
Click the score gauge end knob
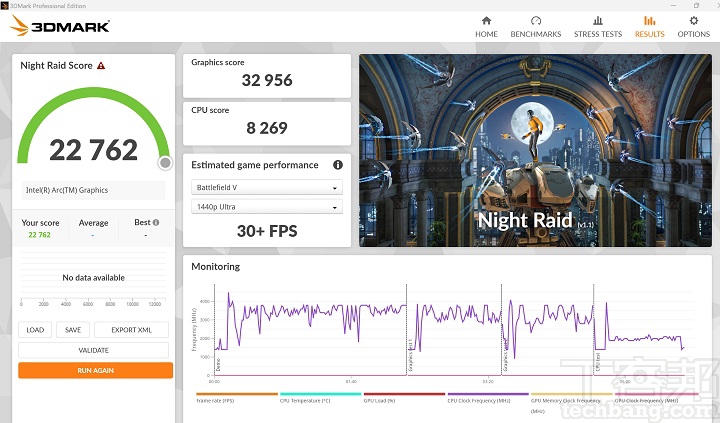(x=165, y=163)
